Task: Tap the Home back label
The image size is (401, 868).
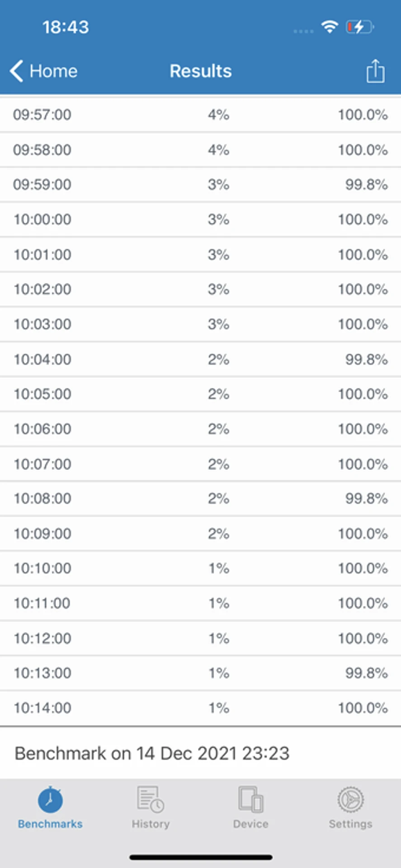Action: (x=53, y=71)
